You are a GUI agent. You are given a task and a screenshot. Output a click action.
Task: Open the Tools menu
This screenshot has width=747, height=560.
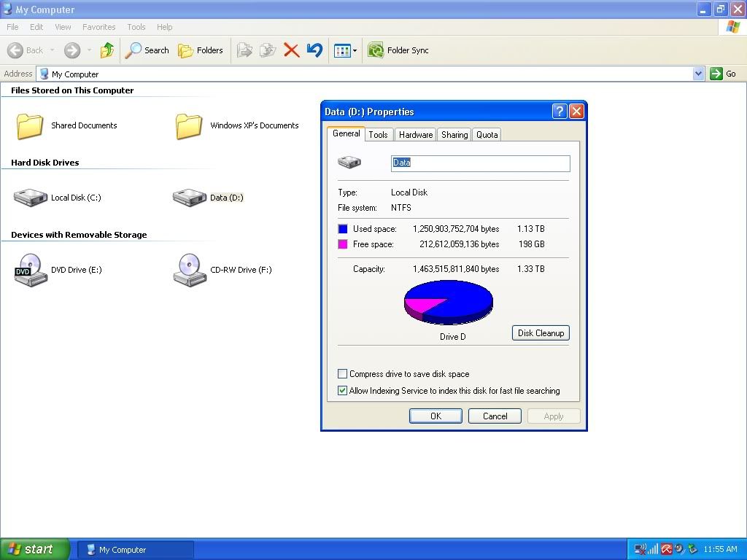136,27
